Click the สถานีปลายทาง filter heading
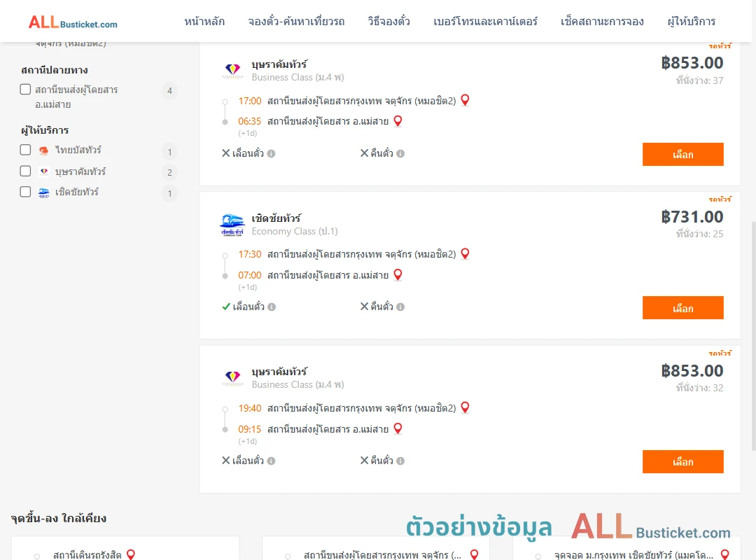Viewport: 756px width, 560px height. click(55, 71)
